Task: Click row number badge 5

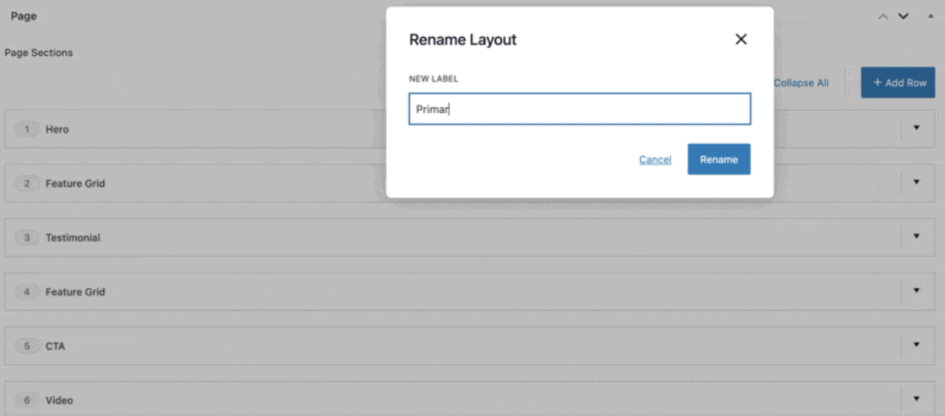Action: click(x=27, y=346)
